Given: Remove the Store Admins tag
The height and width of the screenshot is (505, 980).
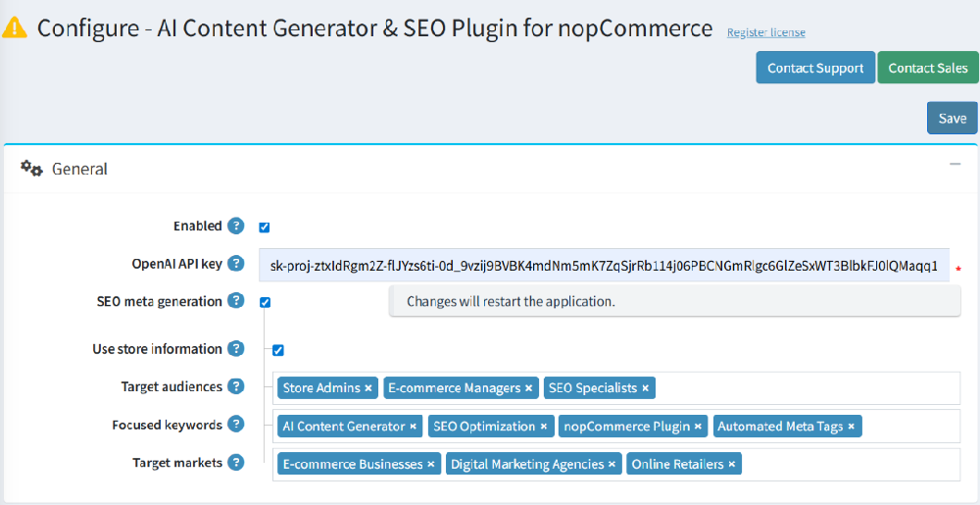Looking at the screenshot, I should 368,388.
